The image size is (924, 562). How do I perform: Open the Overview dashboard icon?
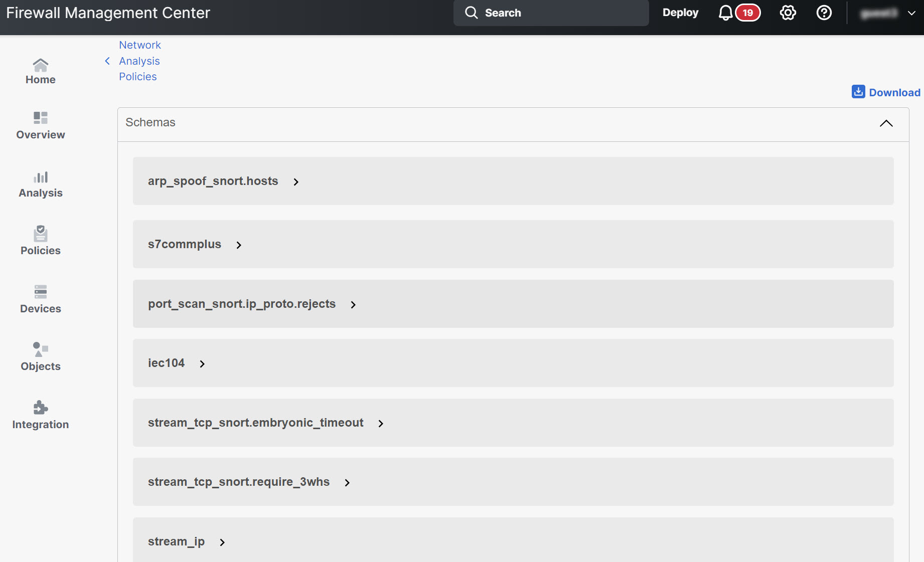pyautogui.click(x=40, y=118)
